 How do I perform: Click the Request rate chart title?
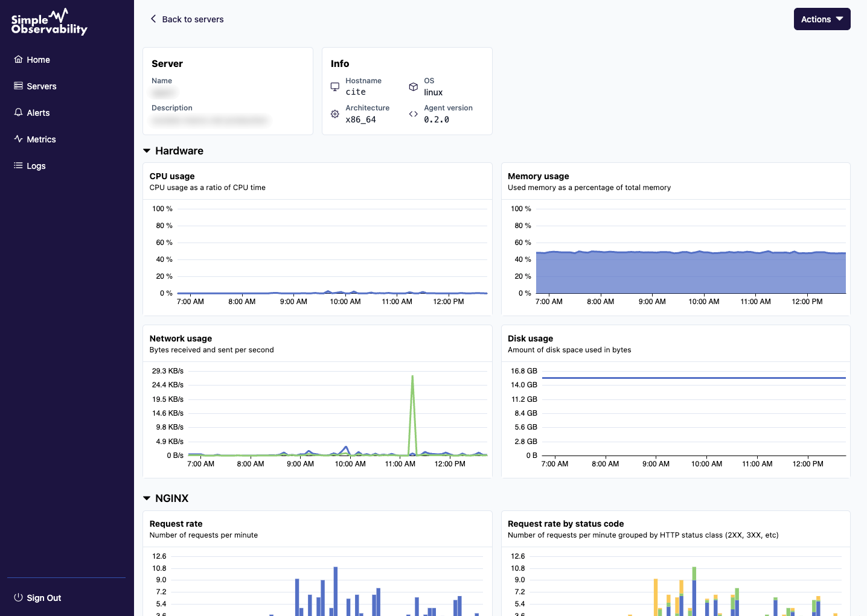coord(176,524)
